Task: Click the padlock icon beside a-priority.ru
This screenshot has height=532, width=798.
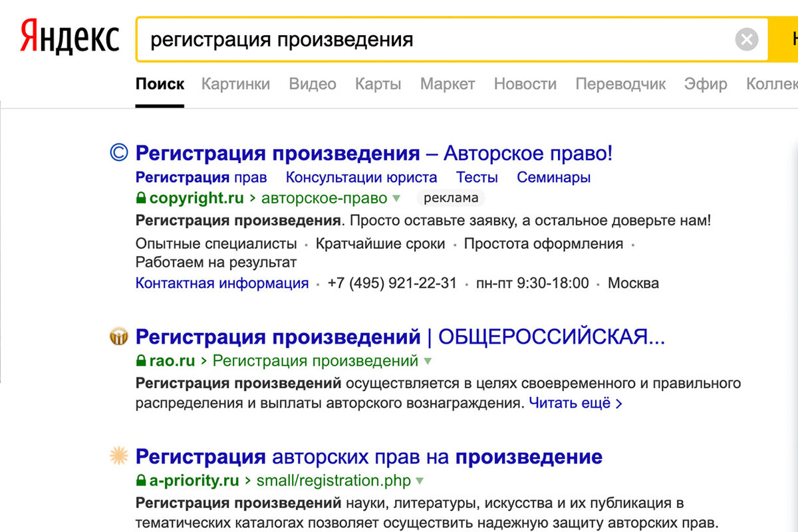Action: [x=140, y=480]
